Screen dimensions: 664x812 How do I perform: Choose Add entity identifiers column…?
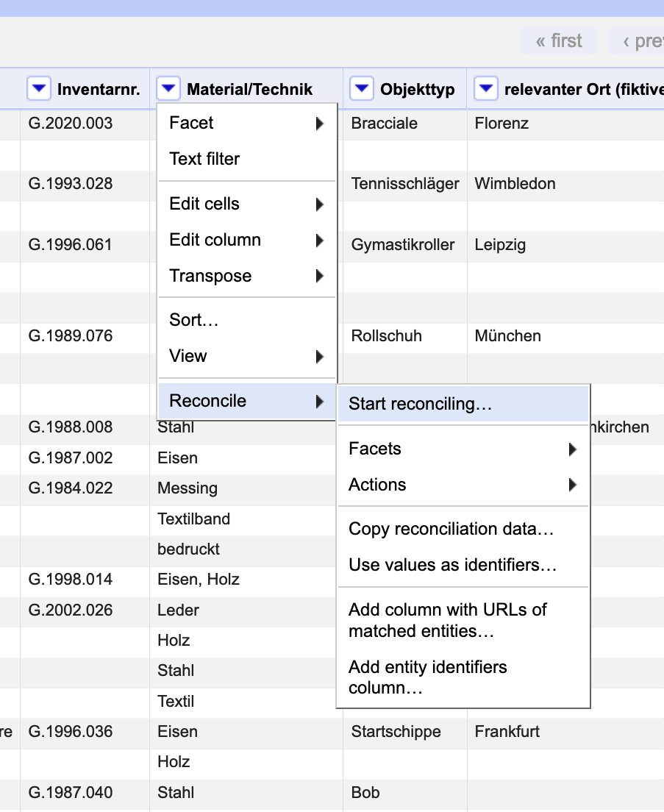pos(427,677)
